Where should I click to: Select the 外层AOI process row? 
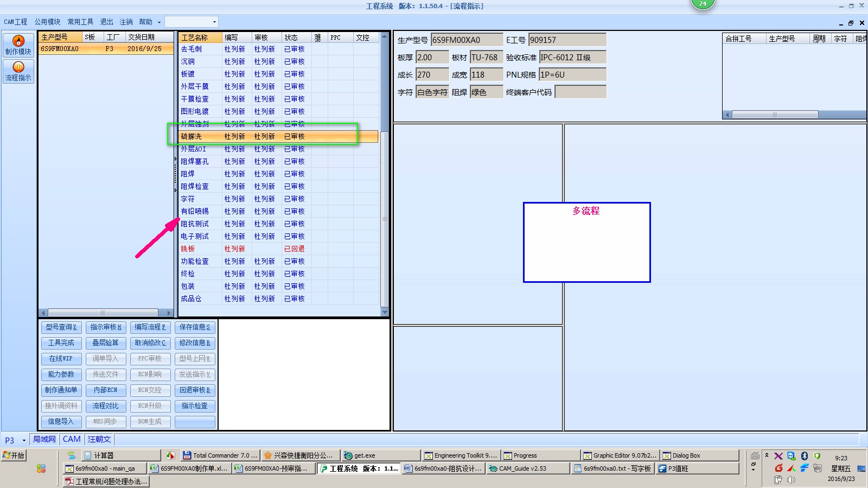pos(279,149)
